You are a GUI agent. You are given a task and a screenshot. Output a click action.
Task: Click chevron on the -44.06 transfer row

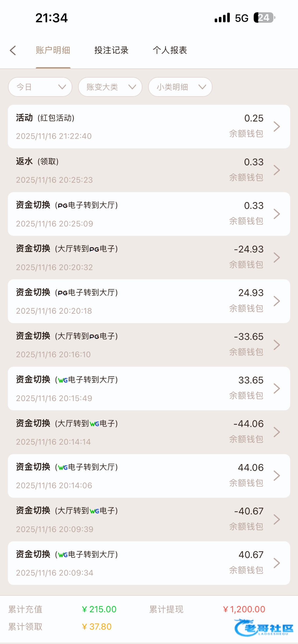[x=277, y=432]
